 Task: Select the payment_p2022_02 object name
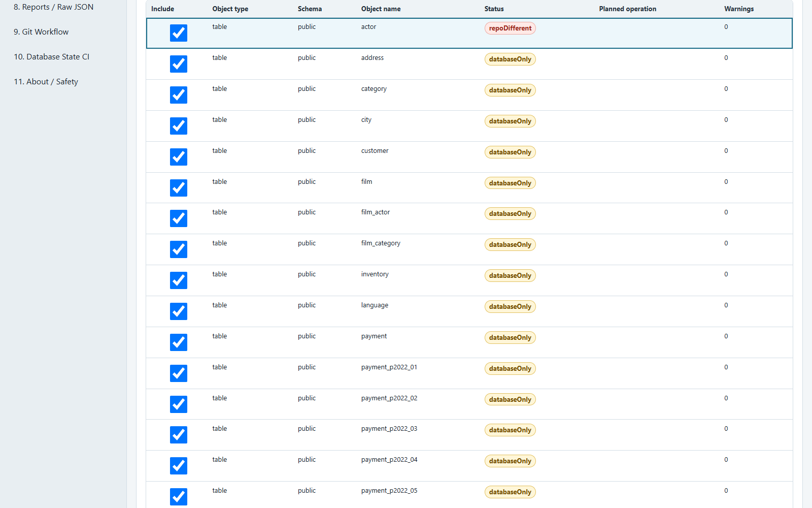click(389, 398)
